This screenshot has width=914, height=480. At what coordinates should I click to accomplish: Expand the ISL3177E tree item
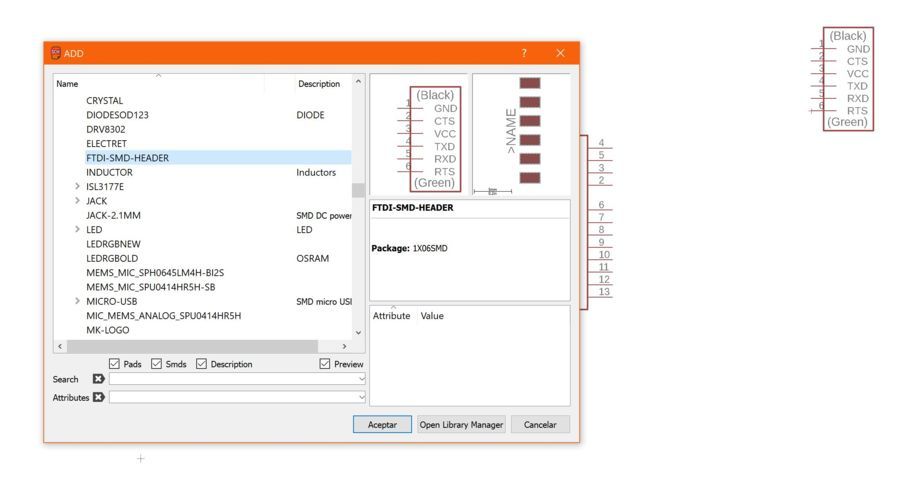click(x=77, y=187)
